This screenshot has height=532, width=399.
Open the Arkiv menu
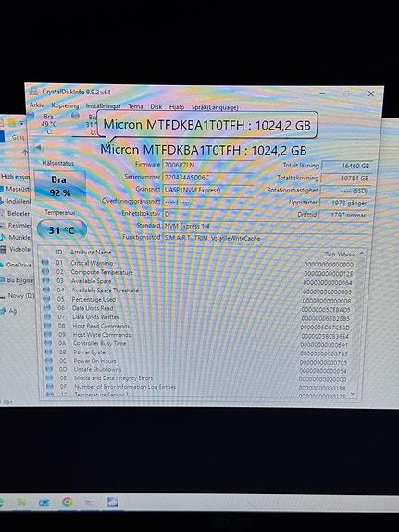click(36, 105)
